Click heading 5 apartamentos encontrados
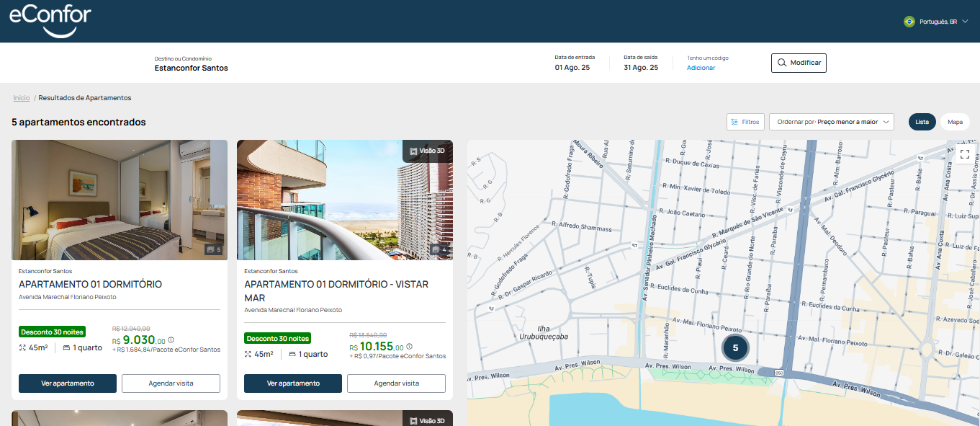This screenshot has height=426, width=980. [78, 122]
